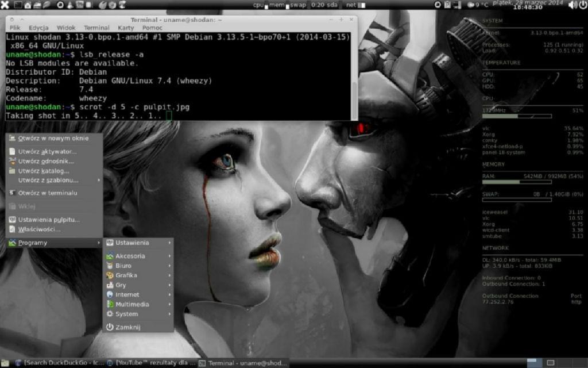
Task: Launch VLC via the cone icon in the panel
Action: coord(70,5)
